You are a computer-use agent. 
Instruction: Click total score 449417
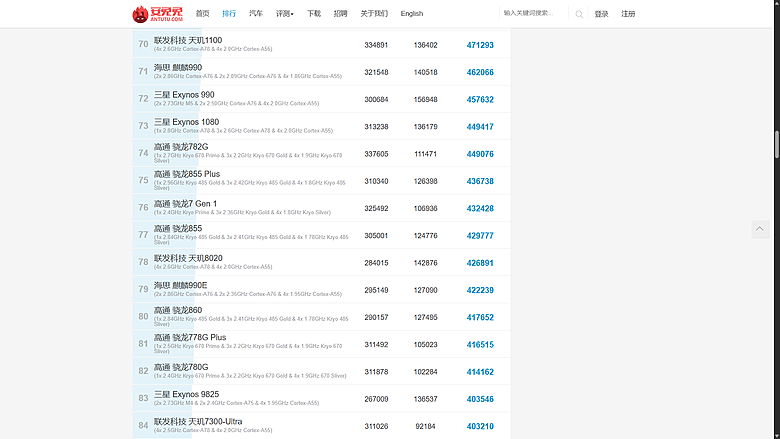(x=480, y=127)
